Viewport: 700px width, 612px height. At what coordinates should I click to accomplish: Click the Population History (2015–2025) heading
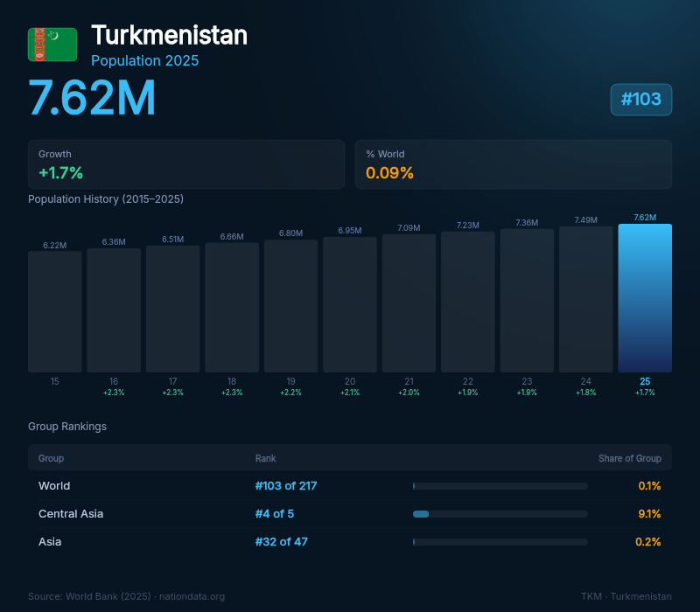(x=106, y=199)
